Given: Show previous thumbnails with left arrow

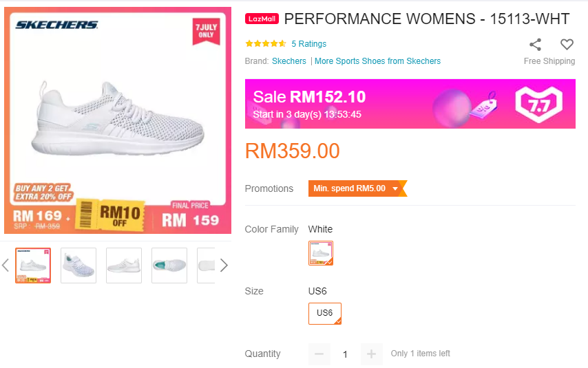Looking at the screenshot, I should click(6, 266).
